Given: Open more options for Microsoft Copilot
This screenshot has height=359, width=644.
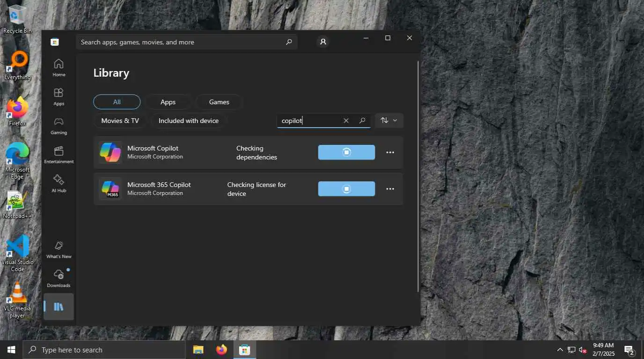Looking at the screenshot, I should 390,152.
